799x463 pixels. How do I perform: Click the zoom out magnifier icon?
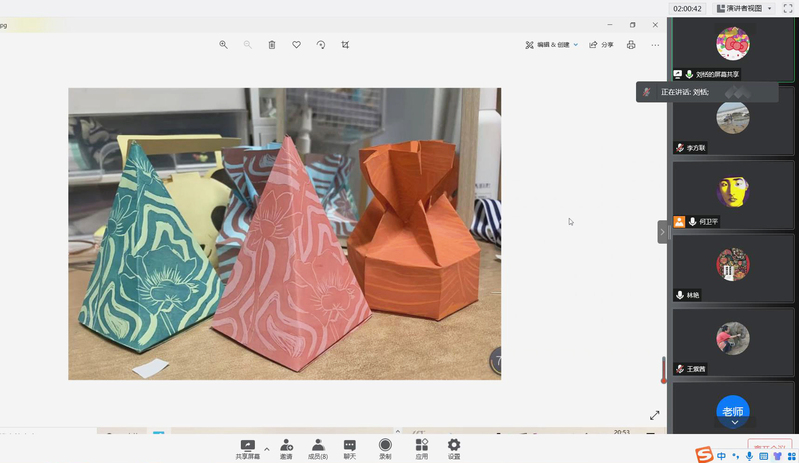coord(248,45)
